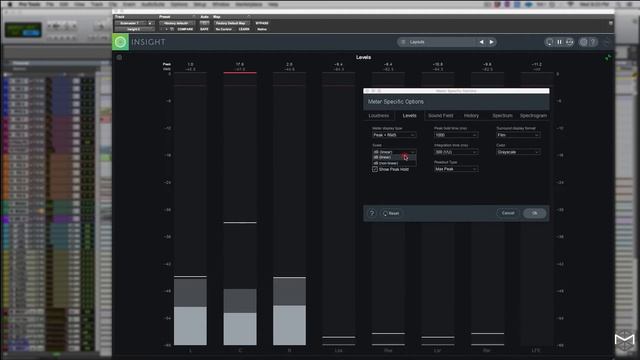Open the preset list menu icon
This screenshot has height=360, width=640.
pyautogui.click(x=403, y=42)
